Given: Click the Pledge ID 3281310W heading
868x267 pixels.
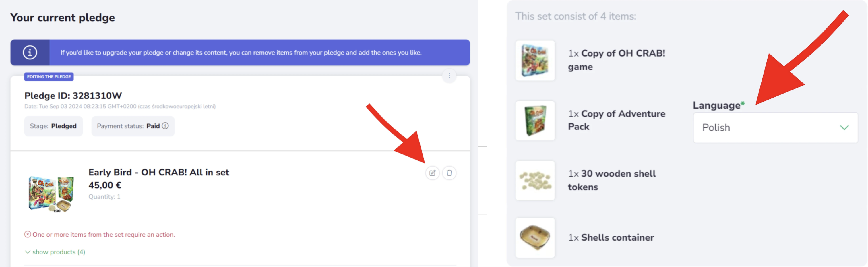Looking at the screenshot, I should coord(73,96).
